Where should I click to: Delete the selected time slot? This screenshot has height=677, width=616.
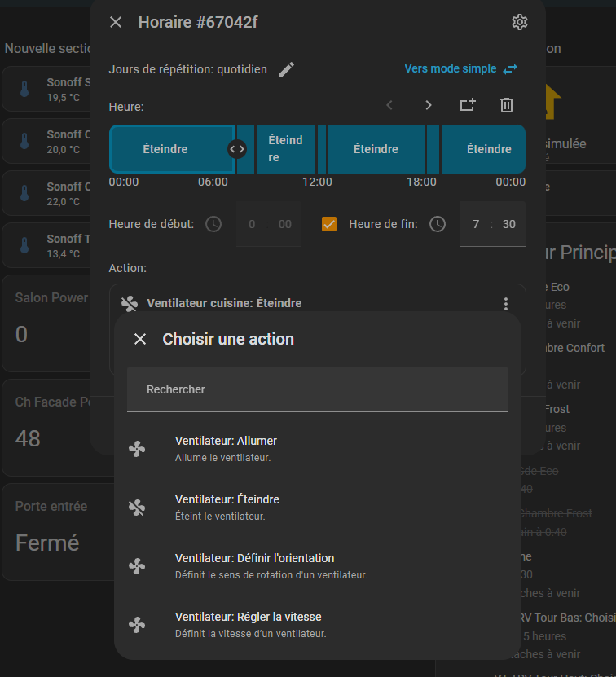506,105
